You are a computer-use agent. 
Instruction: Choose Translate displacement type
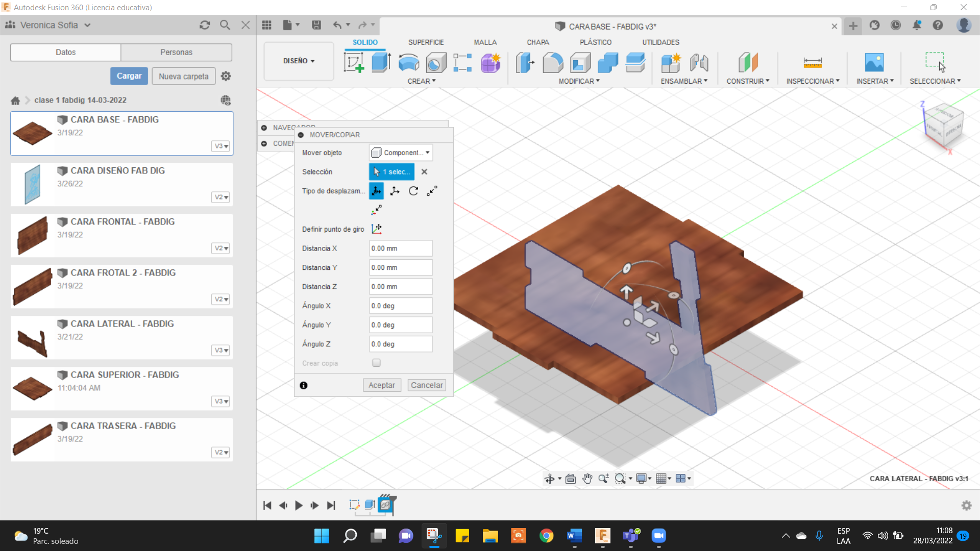(395, 191)
